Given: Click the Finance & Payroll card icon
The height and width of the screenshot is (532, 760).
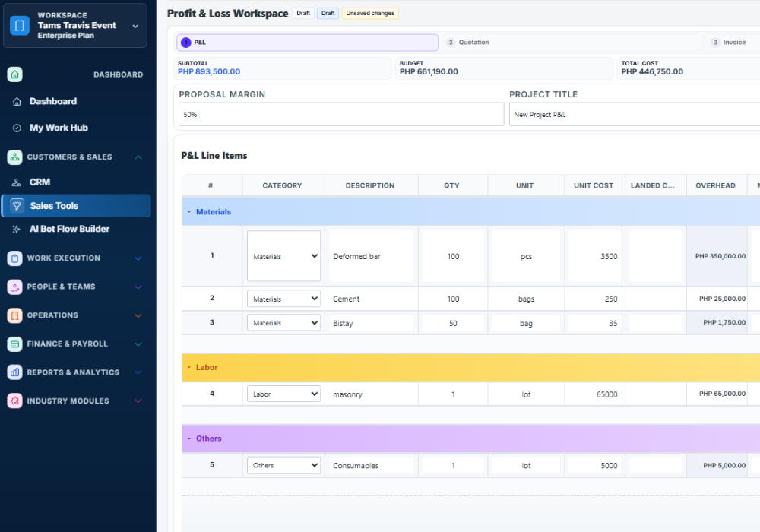Looking at the screenshot, I should tap(15, 344).
